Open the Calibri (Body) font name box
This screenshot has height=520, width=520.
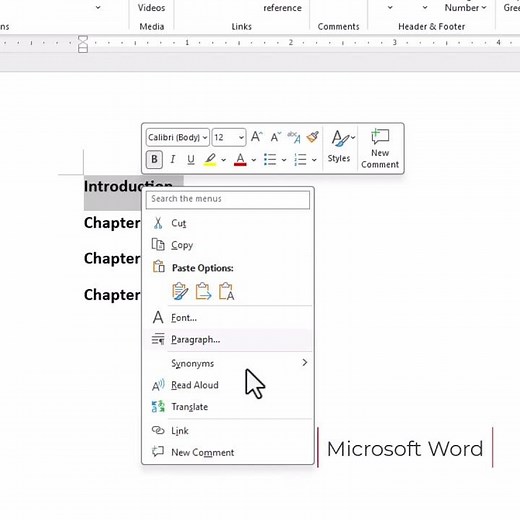point(178,137)
